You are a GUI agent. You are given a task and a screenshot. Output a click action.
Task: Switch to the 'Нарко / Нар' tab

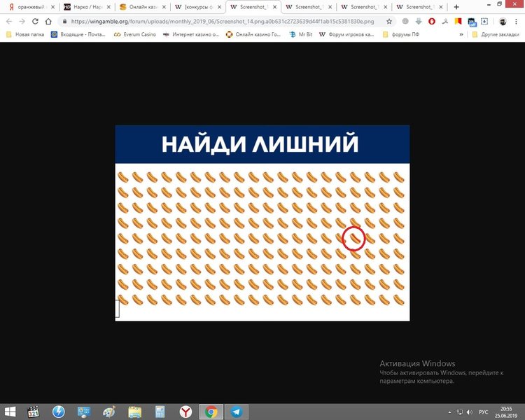[87, 7]
